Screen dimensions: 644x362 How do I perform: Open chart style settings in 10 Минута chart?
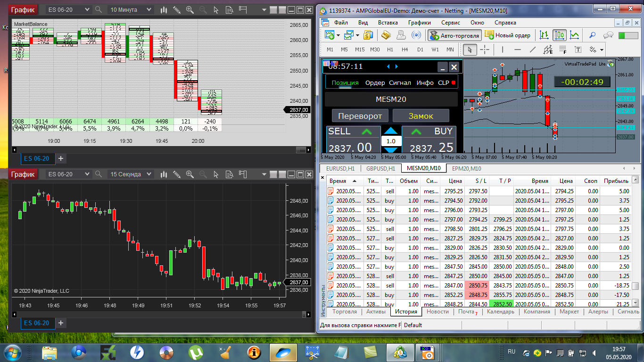164,9
